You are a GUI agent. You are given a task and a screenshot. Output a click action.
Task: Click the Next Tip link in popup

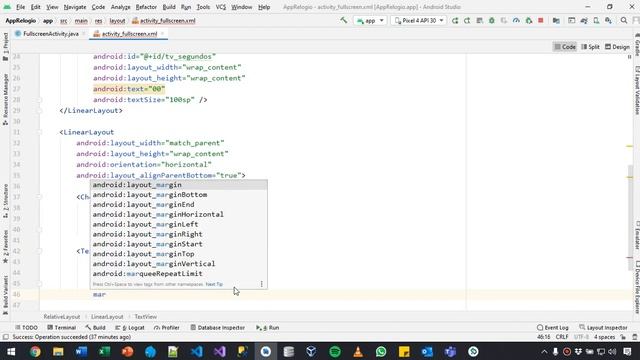tap(214, 284)
